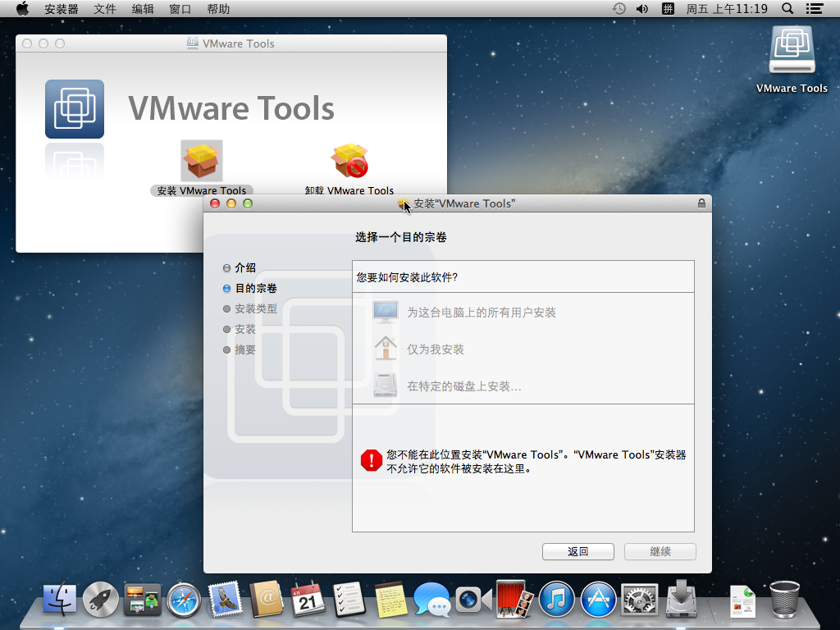
Task: Open Photo Booth from the Dock
Action: point(515,599)
